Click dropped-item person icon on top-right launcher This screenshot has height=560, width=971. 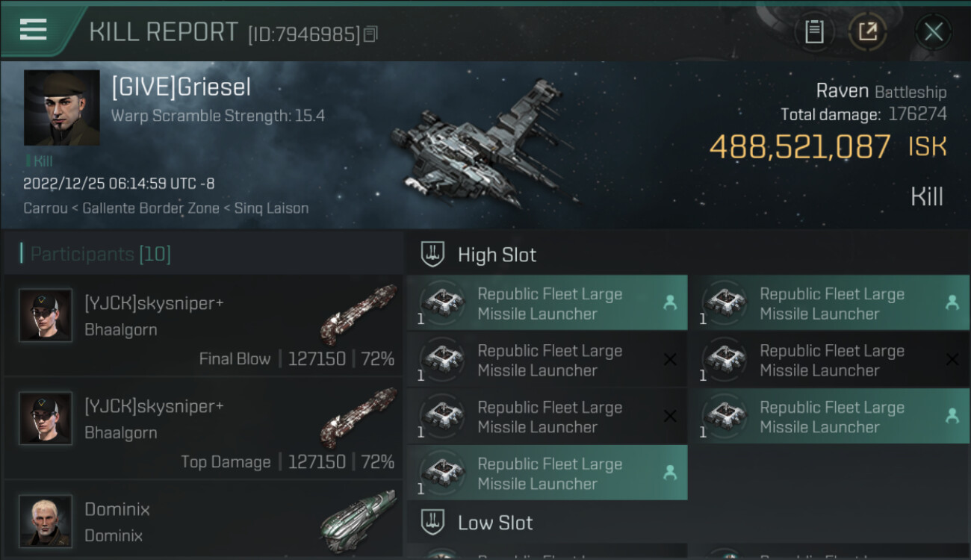tap(952, 303)
